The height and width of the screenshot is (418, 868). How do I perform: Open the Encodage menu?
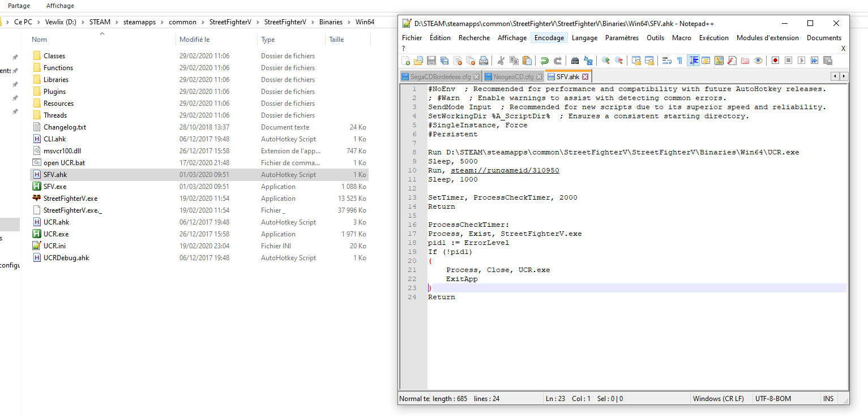click(x=549, y=38)
